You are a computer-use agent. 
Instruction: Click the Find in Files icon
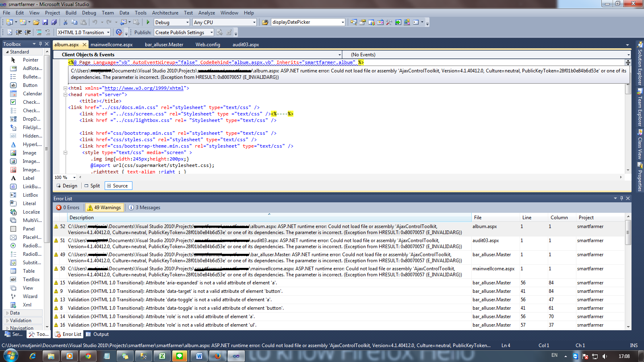coord(265,22)
